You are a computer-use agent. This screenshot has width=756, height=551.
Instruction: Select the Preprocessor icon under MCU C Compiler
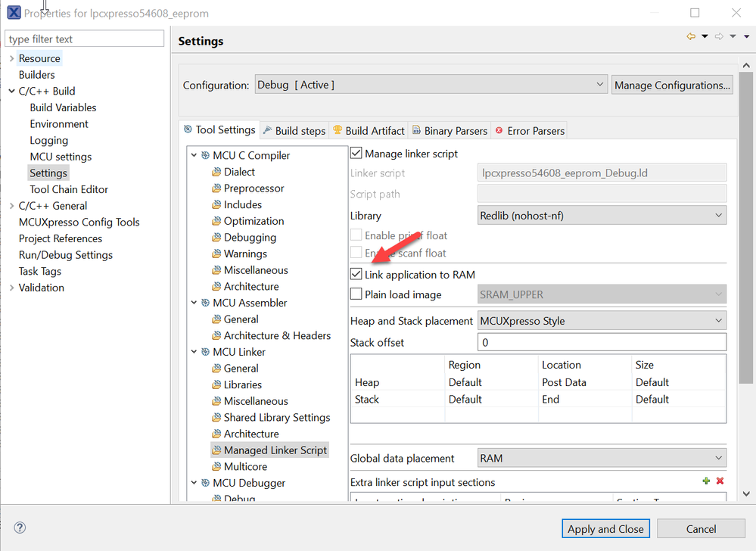[216, 188]
